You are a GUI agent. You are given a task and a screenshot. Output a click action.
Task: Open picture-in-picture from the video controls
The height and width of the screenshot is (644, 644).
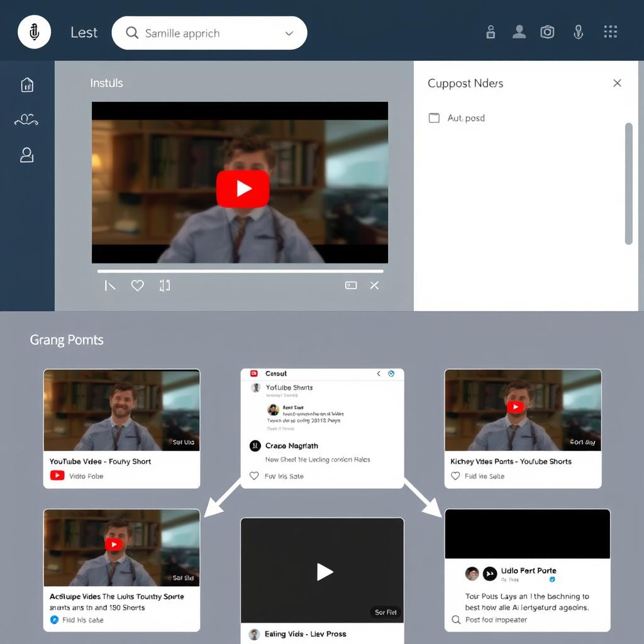(351, 285)
